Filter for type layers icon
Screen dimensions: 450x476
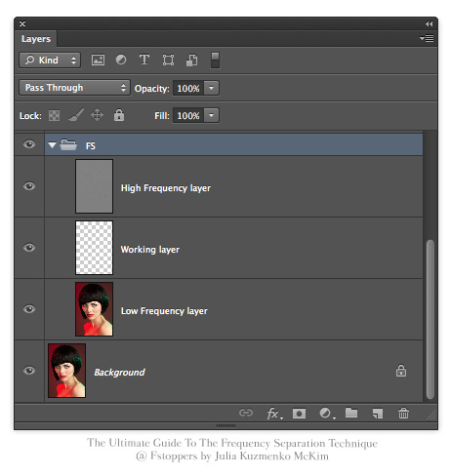click(144, 59)
